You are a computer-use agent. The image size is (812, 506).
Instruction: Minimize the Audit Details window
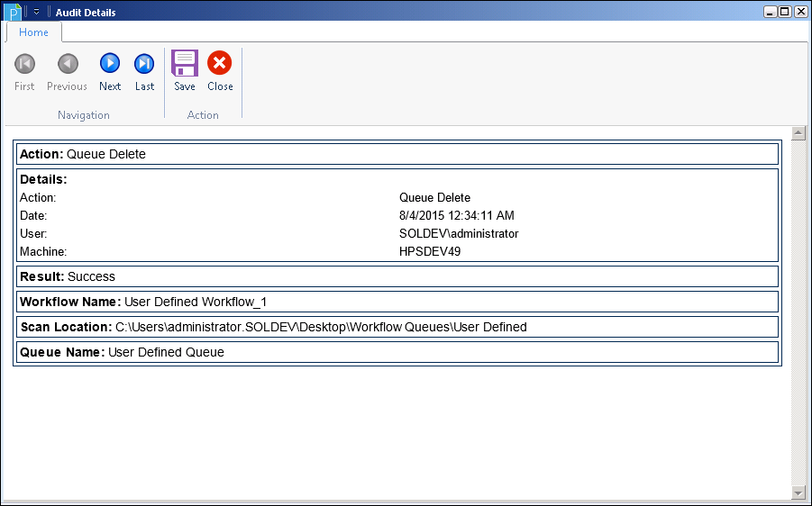[x=770, y=12]
